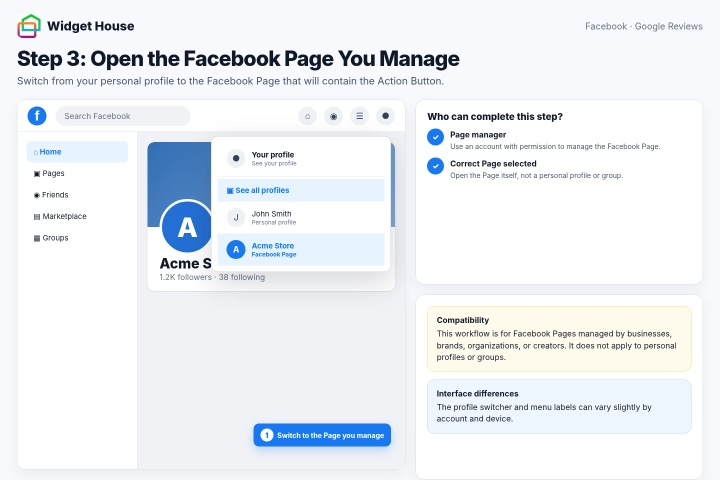Open Groups in the sidebar
The width and height of the screenshot is (720, 480).
pos(77,238)
